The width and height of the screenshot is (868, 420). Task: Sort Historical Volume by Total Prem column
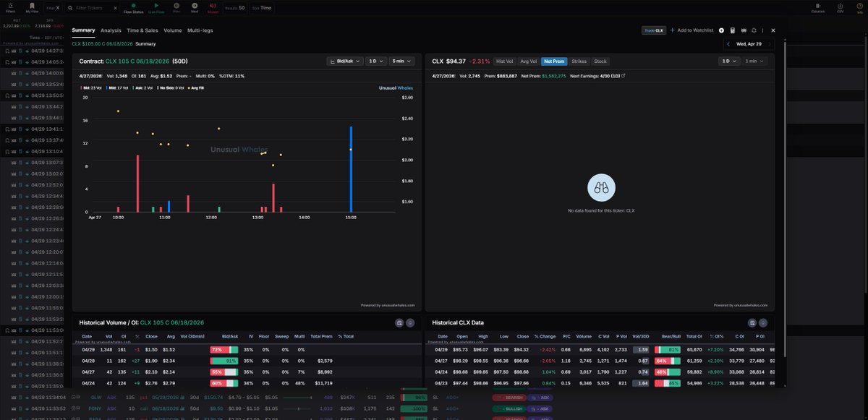pos(320,336)
